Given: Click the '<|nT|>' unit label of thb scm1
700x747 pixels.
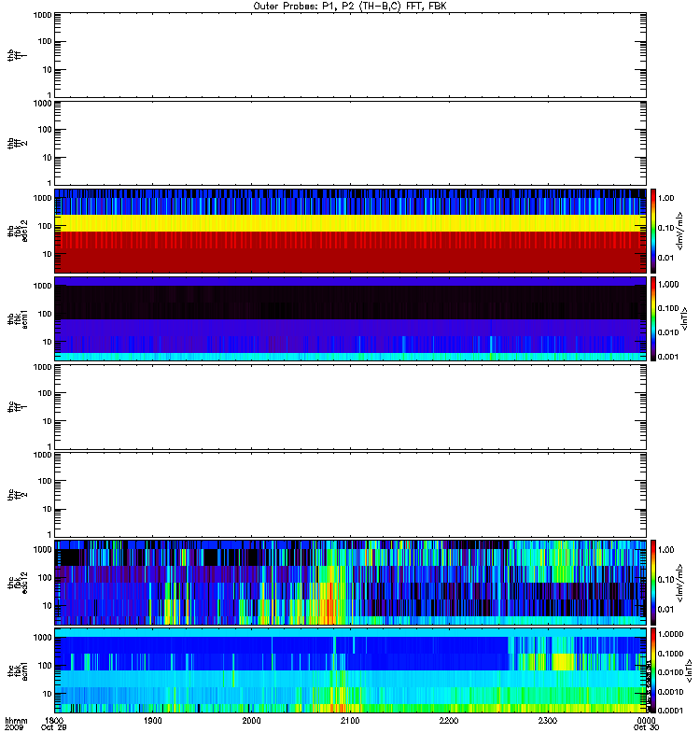Looking at the screenshot, I should [x=685, y=318].
